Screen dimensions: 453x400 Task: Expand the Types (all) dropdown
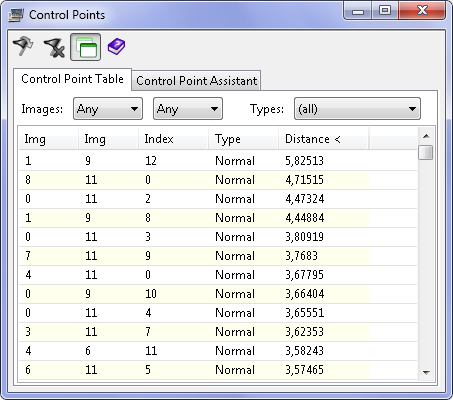pos(357,109)
